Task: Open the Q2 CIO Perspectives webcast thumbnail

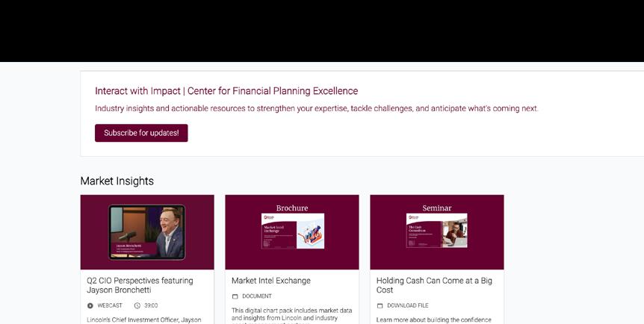Action: pos(147,232)
